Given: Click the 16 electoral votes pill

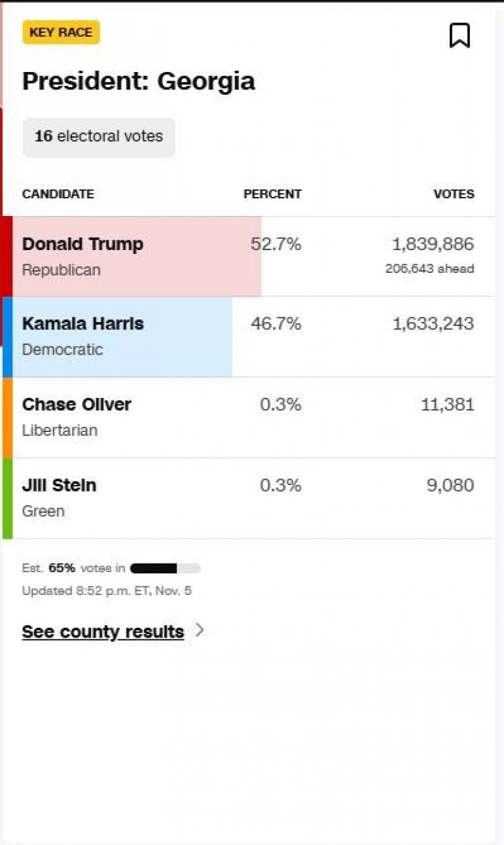Looking at the screenshot, I should pos(99,136).
